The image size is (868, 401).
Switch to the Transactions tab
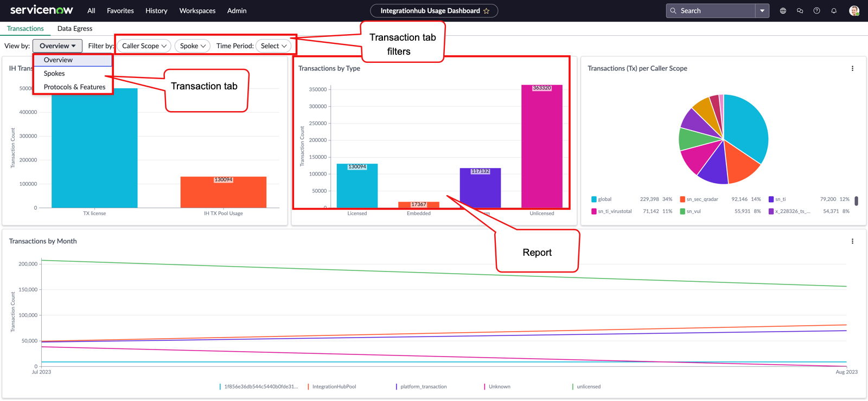pos(25,29)
